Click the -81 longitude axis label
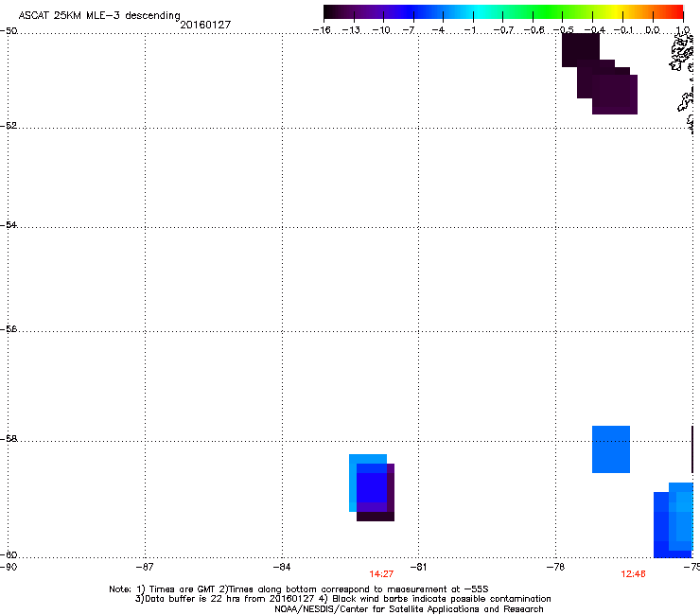The width and height of the screenshot is (700, 615). click(x=418, y=567)
